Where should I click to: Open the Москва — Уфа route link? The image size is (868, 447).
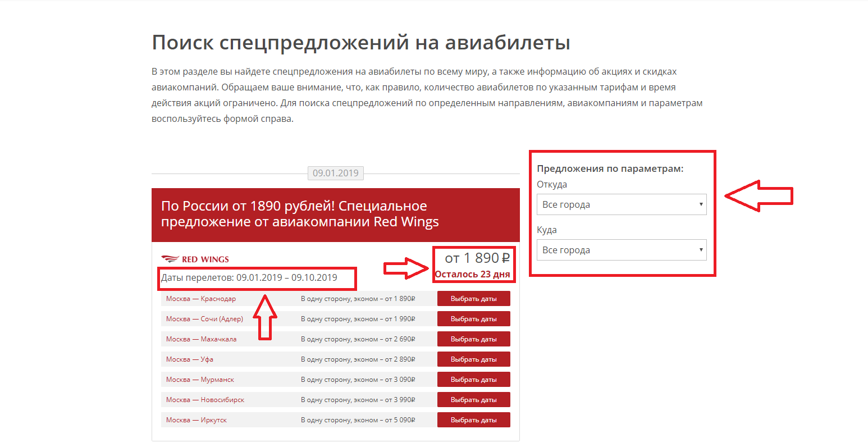190,359
